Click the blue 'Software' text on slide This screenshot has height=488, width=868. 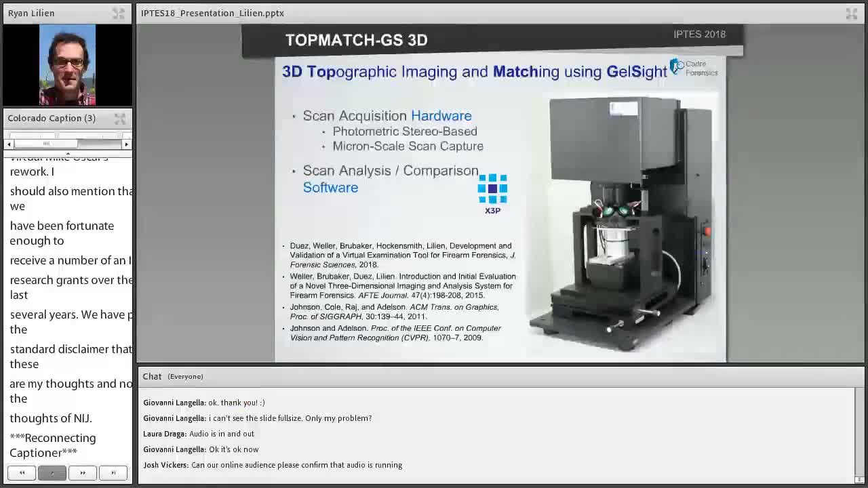[330, 188]
